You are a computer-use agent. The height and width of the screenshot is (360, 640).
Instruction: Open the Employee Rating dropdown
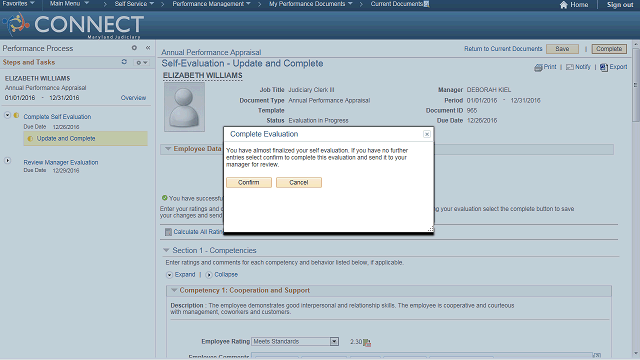click(334, 341)
